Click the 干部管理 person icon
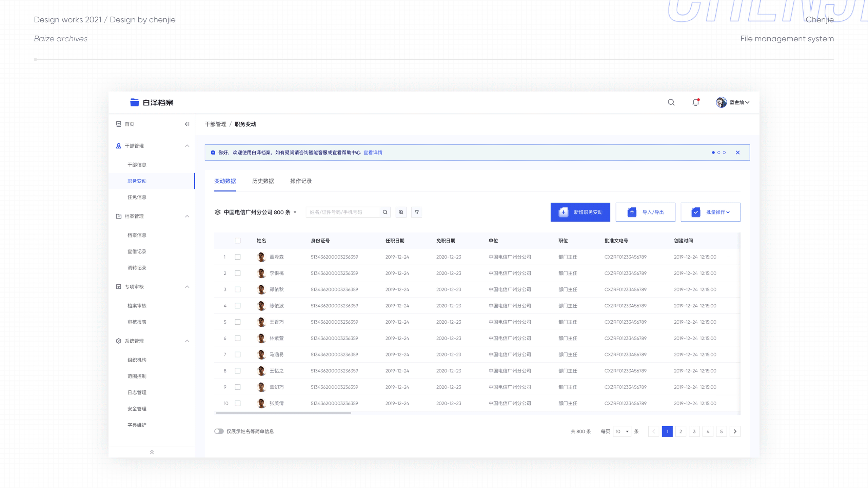 pos(119,146)
